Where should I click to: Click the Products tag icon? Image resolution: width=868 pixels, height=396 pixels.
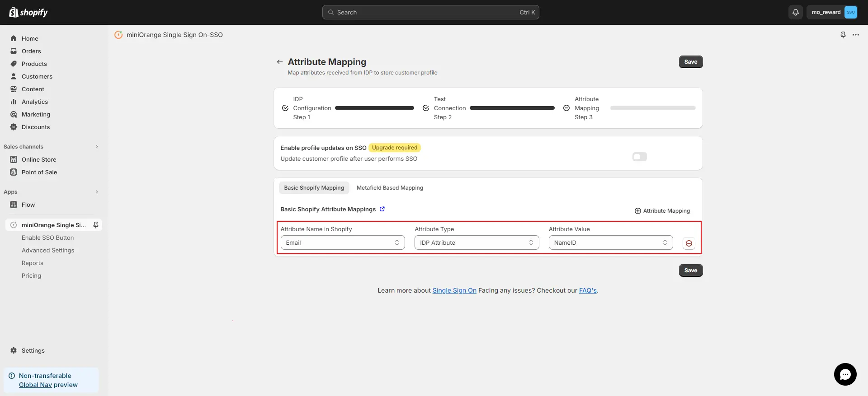pyautogui.click(x=14, y=64)
